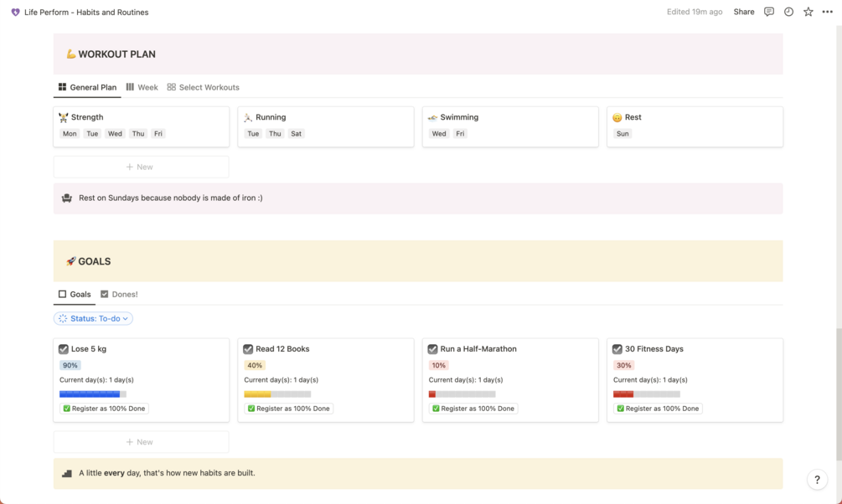Open the comments icon in top bar
Screen dimensions: 842x504
pos(769,12)
